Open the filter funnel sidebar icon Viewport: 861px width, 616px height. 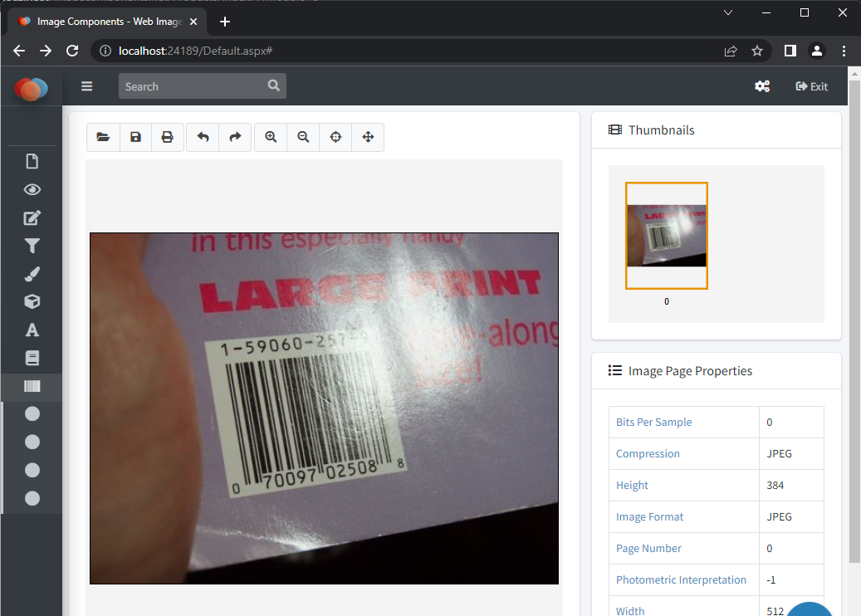[x=32, y=246]
